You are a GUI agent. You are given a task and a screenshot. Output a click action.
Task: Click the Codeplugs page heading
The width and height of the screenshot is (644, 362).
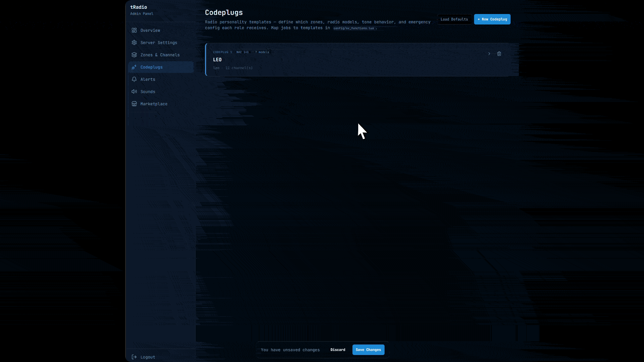(x=224, y=12)
